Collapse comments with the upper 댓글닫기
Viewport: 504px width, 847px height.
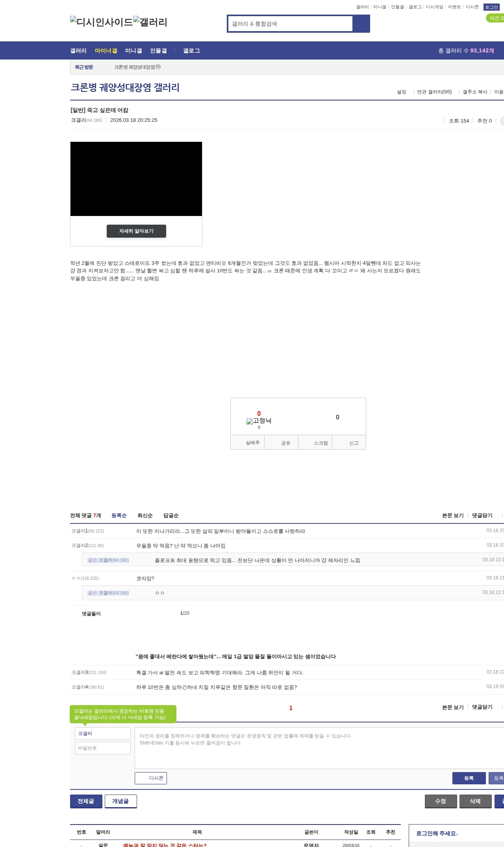tap(482, 516)
